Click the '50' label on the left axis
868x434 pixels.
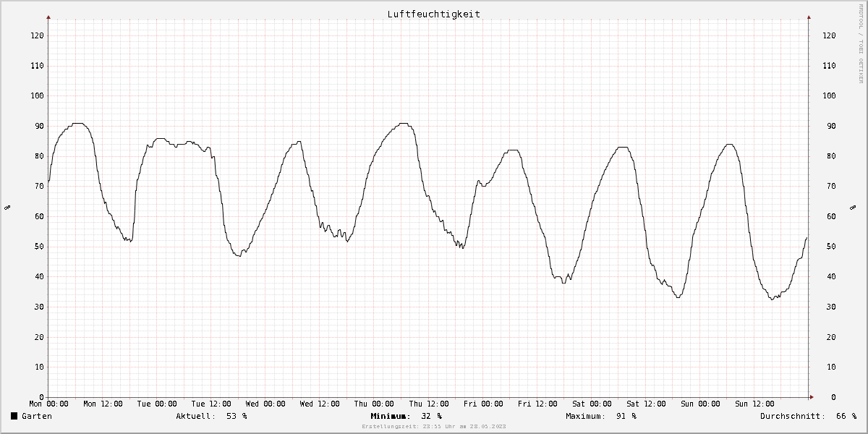(38, 247)
